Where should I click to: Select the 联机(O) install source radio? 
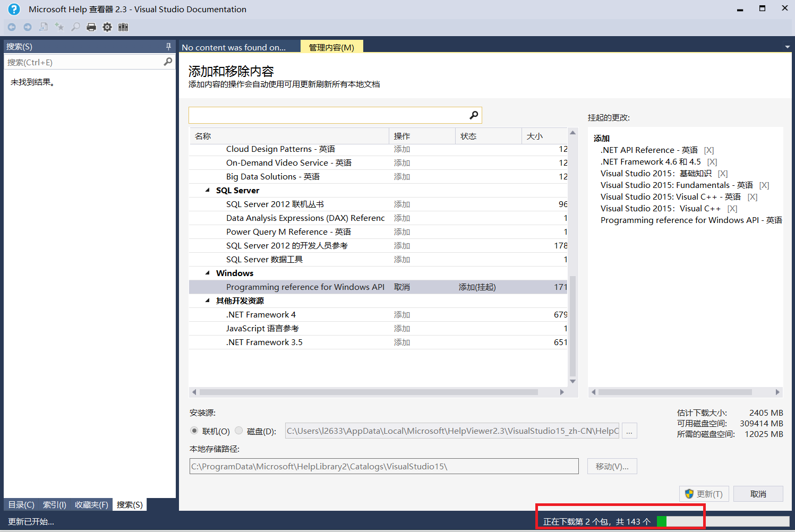pyautogui.click(x=194, y=431)
